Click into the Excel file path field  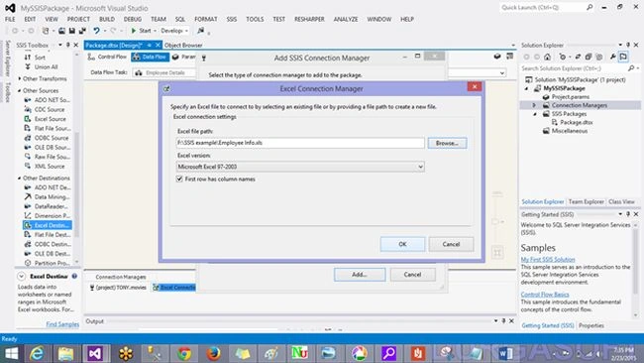click(300, 143)
